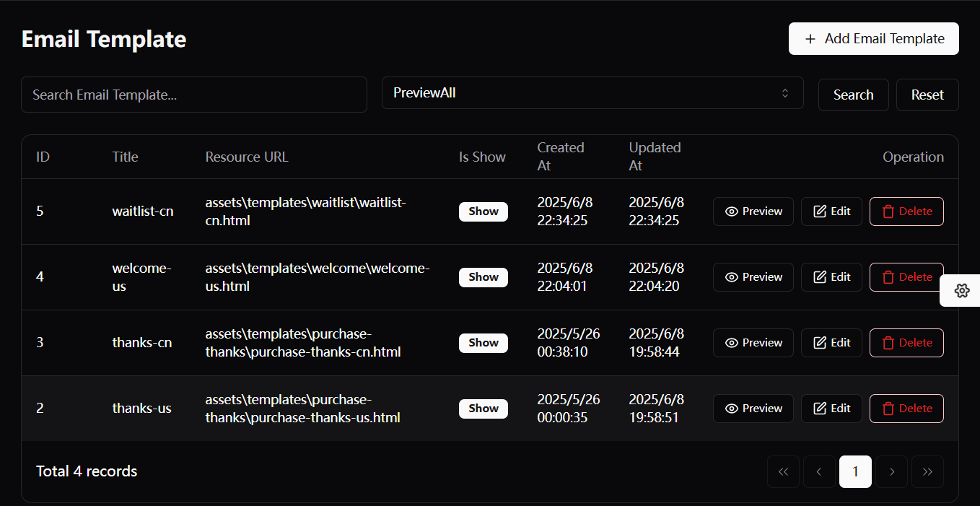Toggle the Show badge for welcome-us

tap(484, 277)
